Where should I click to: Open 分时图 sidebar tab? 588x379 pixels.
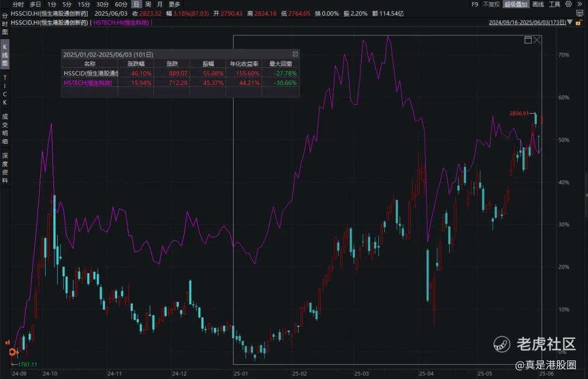click(x=5, y=23)
